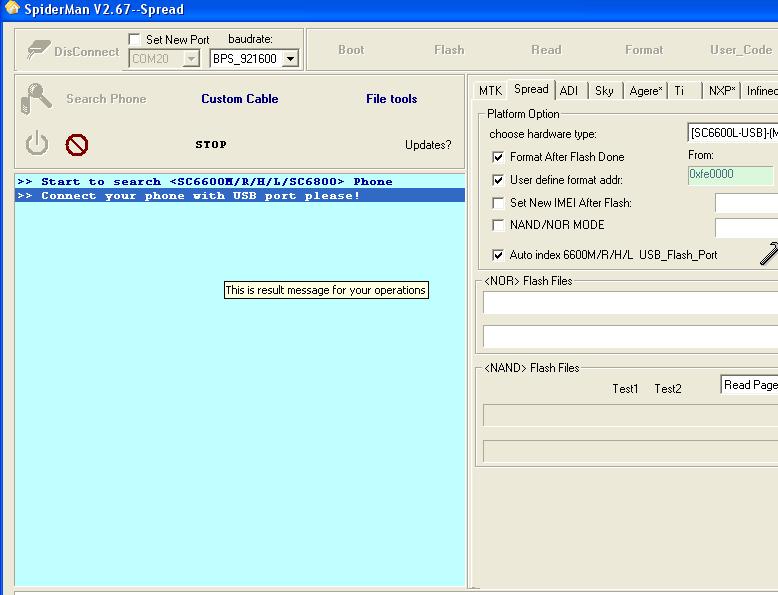The image size is (778, 595).
Task: Open the hardware type SC6600L-USB dropdown
Action: 732,133
